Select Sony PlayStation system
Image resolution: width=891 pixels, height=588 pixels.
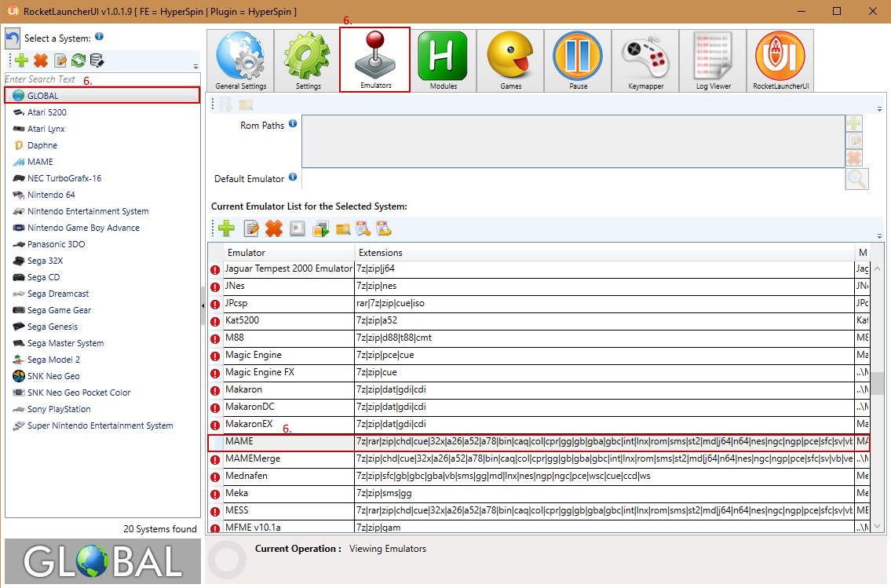(x=59, y=409)
